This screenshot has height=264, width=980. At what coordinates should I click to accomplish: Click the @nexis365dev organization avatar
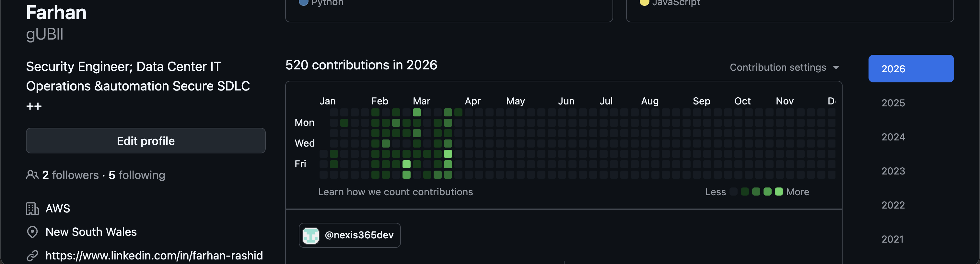tap(311, 235)
